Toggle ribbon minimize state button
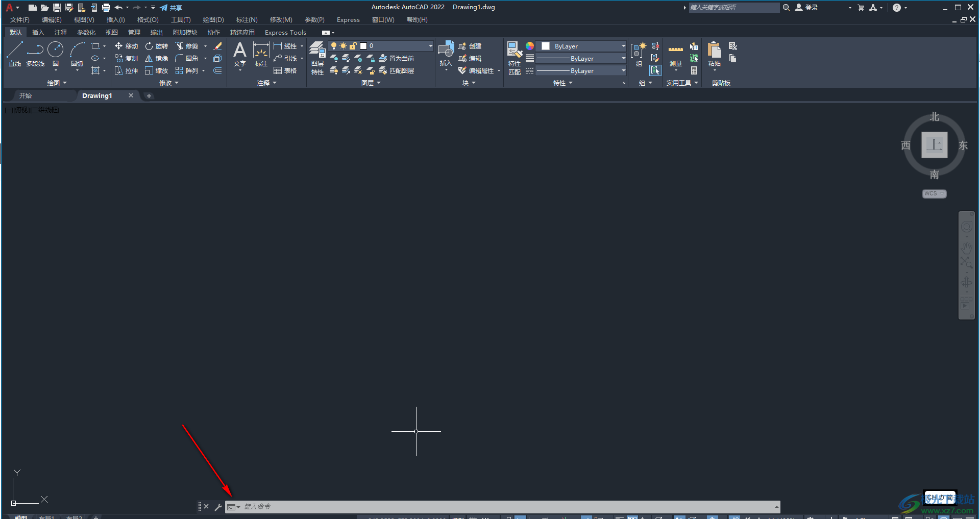 (326, 33)
